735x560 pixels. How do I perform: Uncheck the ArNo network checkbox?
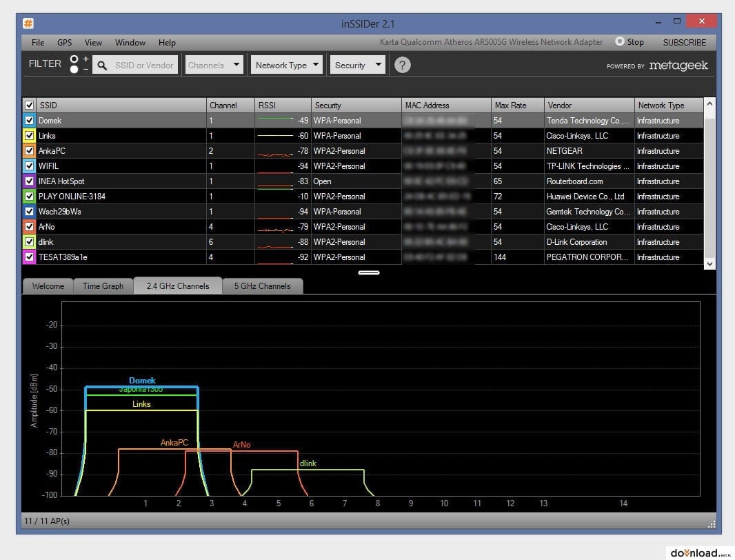point(30,226)
